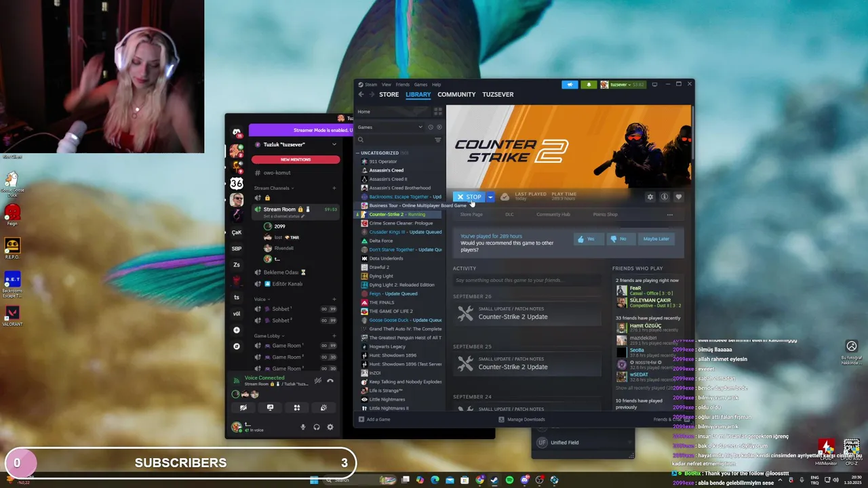Open Points Shop link
Image resolution: width=868 pixels, height=488 pixels.
[x=605, y=214]
